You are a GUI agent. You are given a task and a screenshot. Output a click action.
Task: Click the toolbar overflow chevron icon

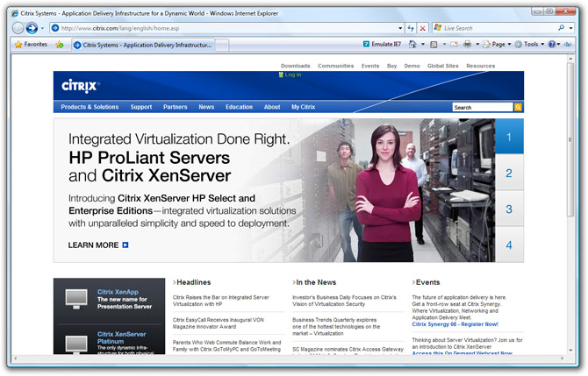(568, 44)
